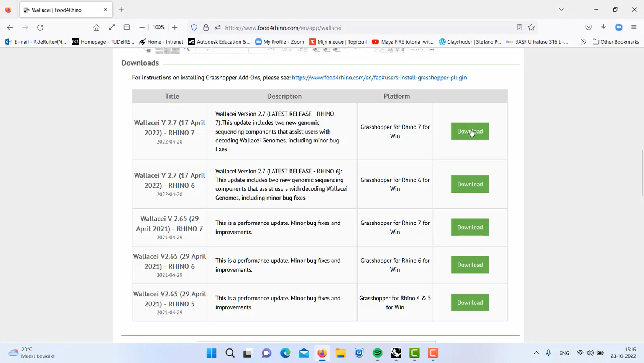Open the Other Bookmarks folder
644x363 pixels.
pos(615,42)
